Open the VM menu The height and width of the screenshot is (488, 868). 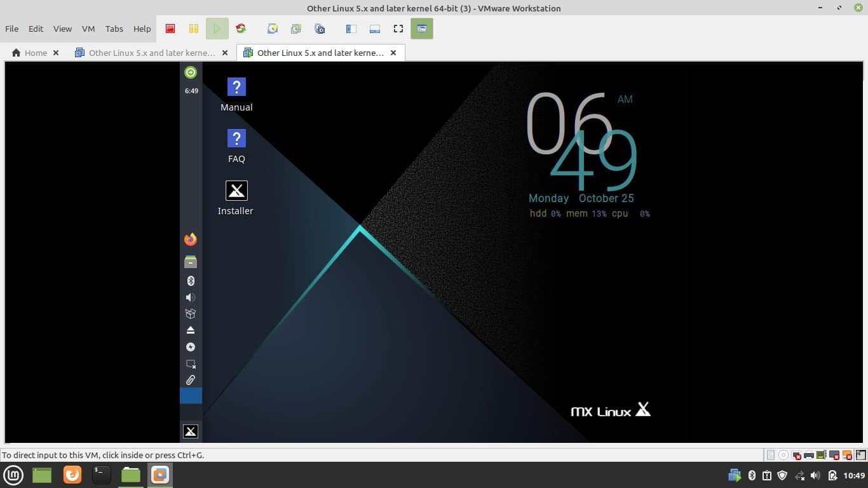pyautogui.click(x=88, y=29)
